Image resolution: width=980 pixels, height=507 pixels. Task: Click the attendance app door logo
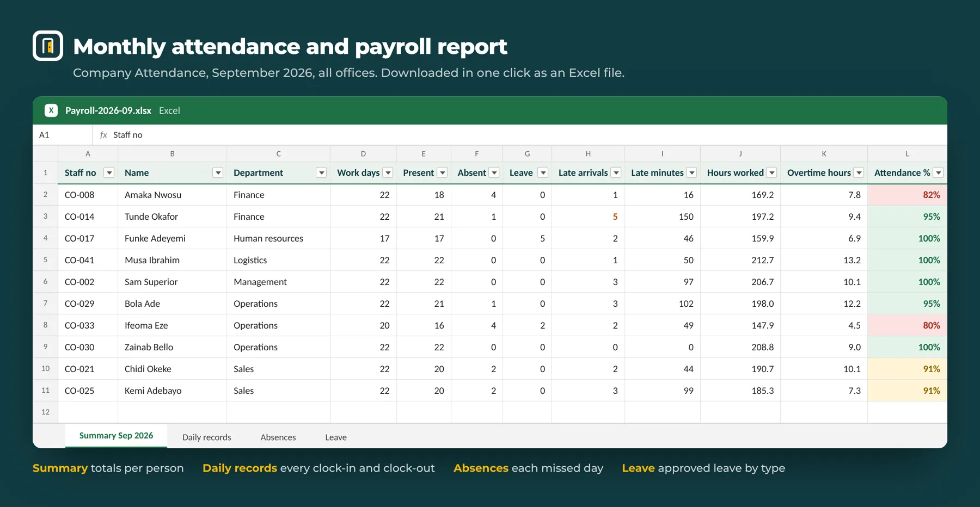pyautogui.click(x=48, y=46)
